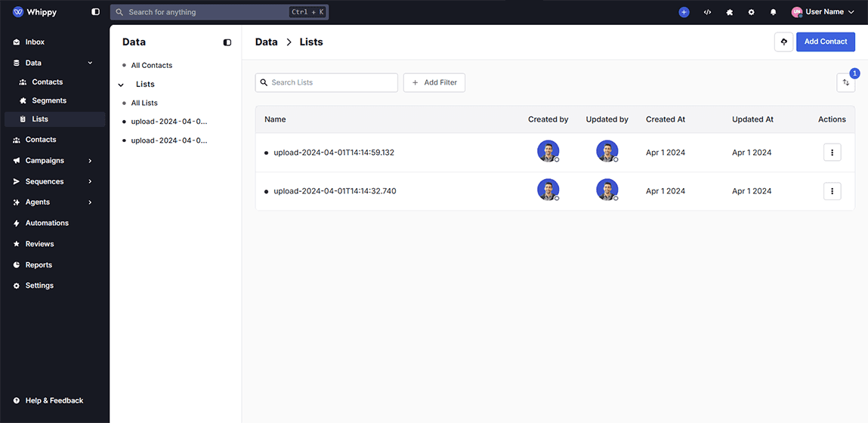Click the Inbox tray icon
The height and width of the screenshot is (423, 868).
16,42
